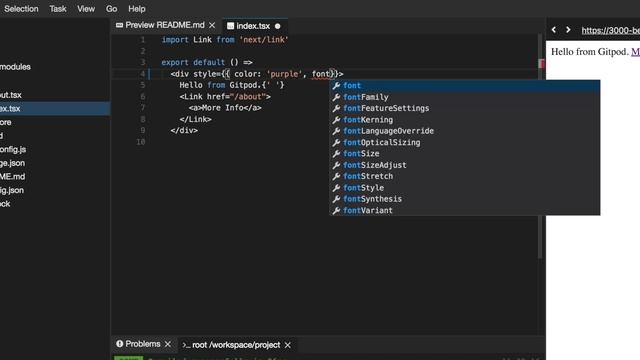Follow the link after 'Hello from Gitpod.' in preview

coord(636,52)
